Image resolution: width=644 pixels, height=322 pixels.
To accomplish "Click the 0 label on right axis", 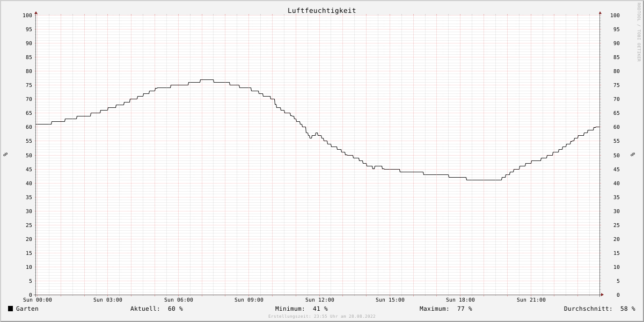I will 618,295.
